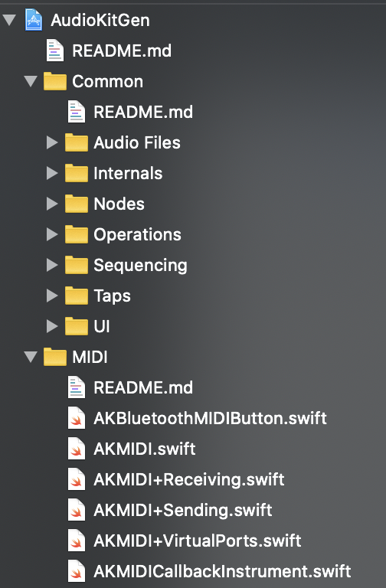Screen dimensions: 386x588
Task: Expand the Operations folder arrow
Action: (x=52, y=234)
